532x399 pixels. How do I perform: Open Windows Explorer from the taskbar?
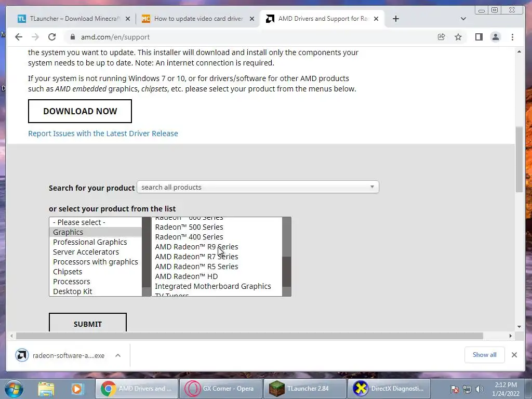tap(46, 389)
